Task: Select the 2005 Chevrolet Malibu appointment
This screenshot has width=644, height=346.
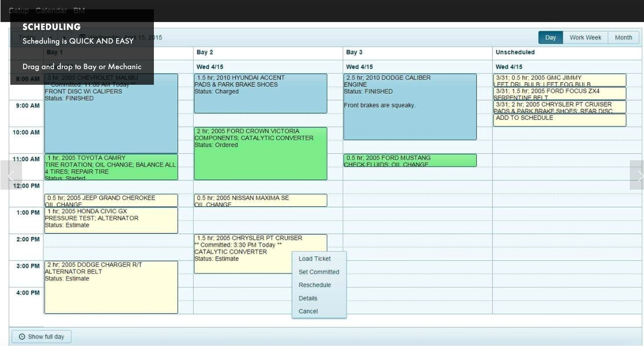Action: tap(111, 114)
